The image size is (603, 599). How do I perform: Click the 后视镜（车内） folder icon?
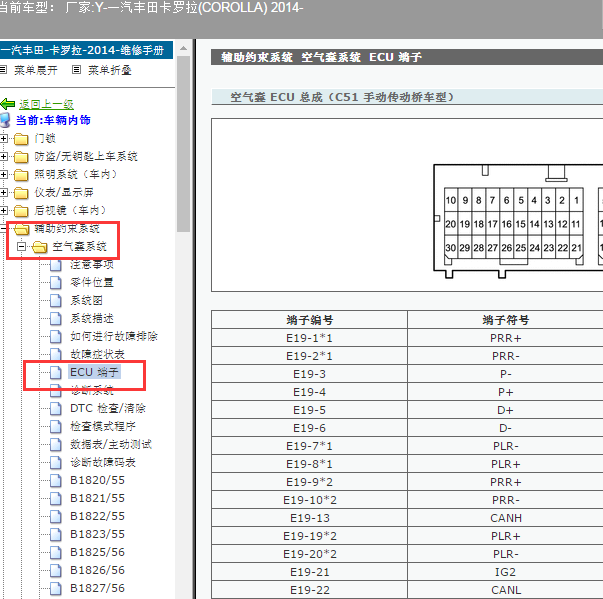[x=21, y=211]
